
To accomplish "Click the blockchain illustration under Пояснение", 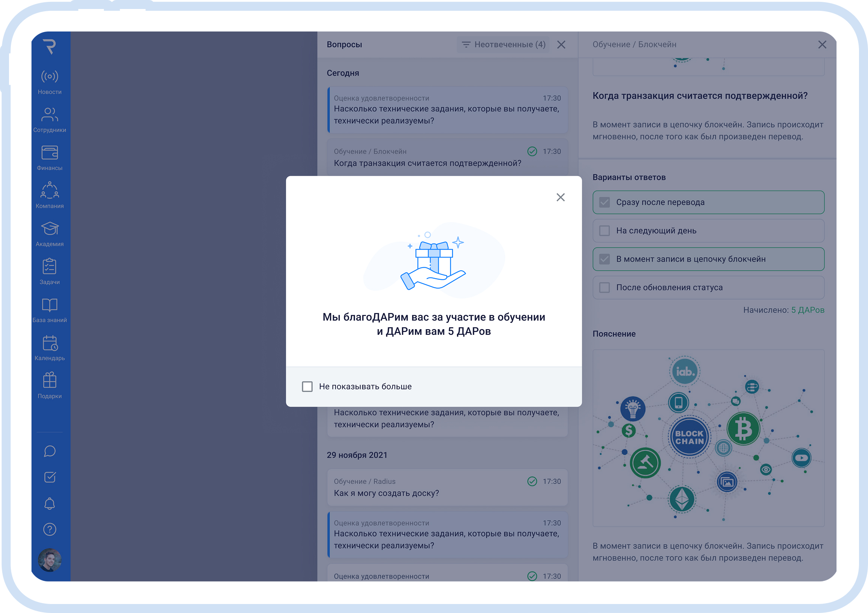I will click(708, 438).
